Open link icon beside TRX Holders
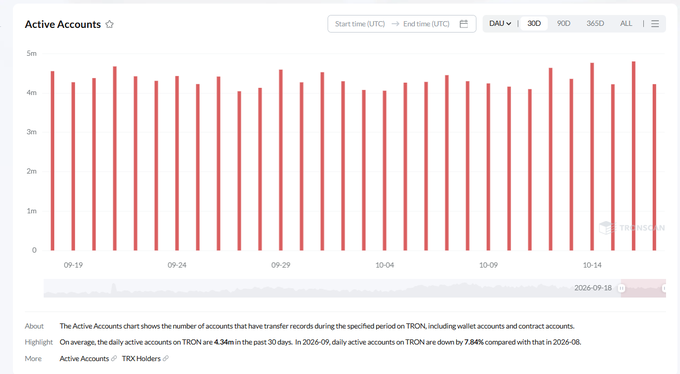Image resolution: width=680 pixels, height=374 pixels. pyautogui.click(x=166, y=358)
